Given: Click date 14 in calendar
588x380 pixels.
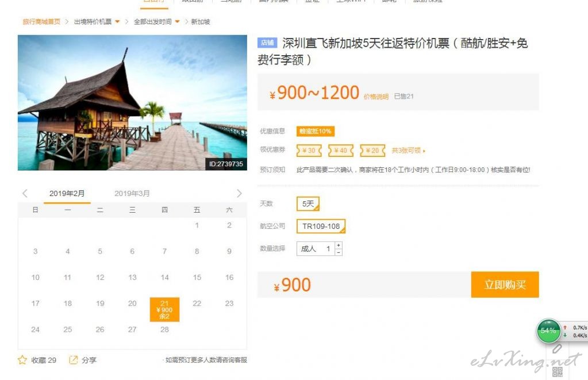Looking at the screenshot, I should pos(164,278).
